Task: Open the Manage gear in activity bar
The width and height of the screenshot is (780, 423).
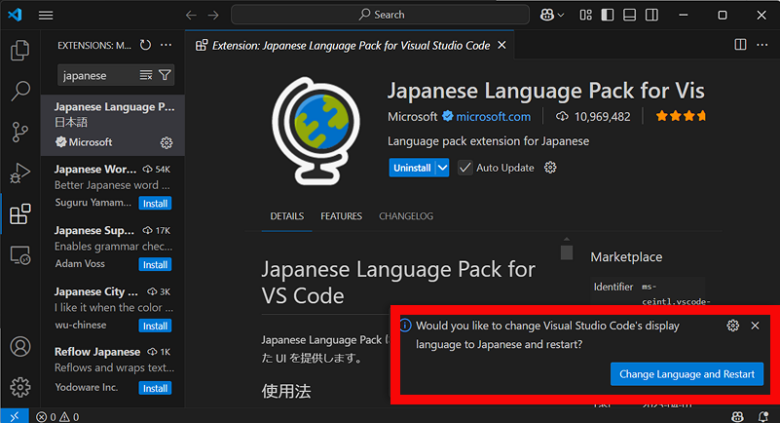Action: [20, 387]
